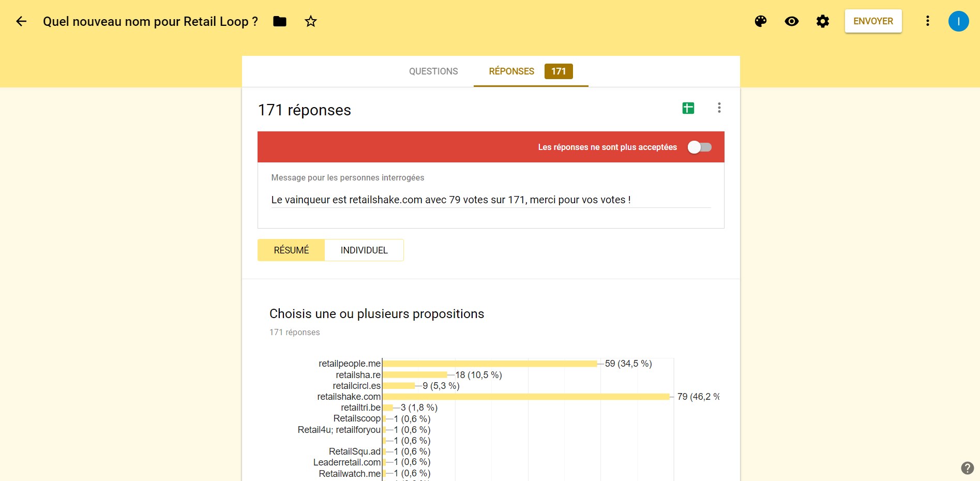The height and width of the screenshot is (481, 980).
Task: Open the color palette customization
Action: (x=761, y=21)
